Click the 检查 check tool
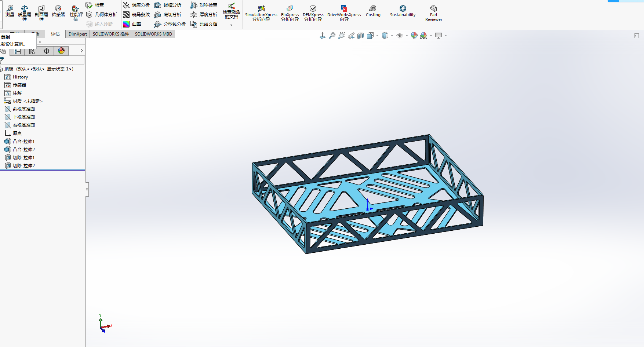Viewport: 644px width, 347px height. point(95,5)
